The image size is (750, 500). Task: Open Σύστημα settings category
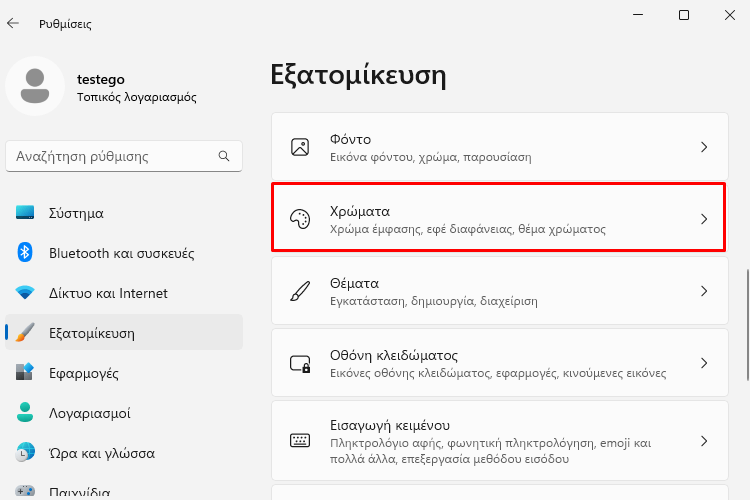pos(124,213)
